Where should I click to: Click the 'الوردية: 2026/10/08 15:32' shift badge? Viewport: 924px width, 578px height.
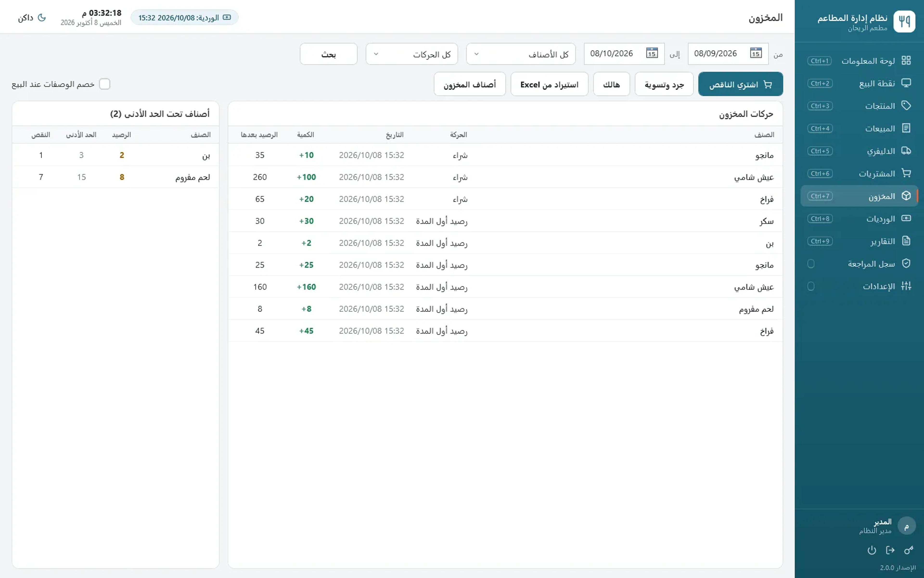pos(184,18)
